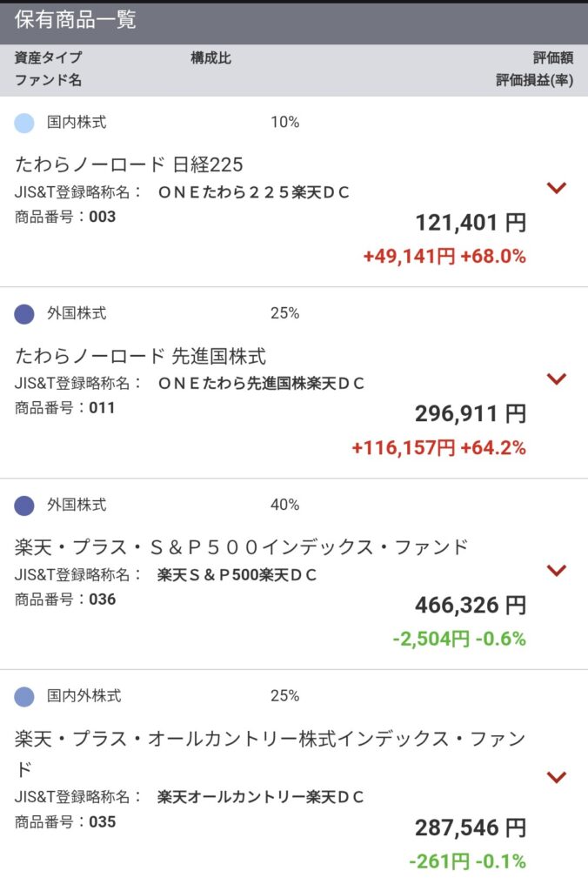Open the 楽天・プラス・S&P500インデックス・ファンド name
The image size is (588, 891).
click(x=242, y=547)
